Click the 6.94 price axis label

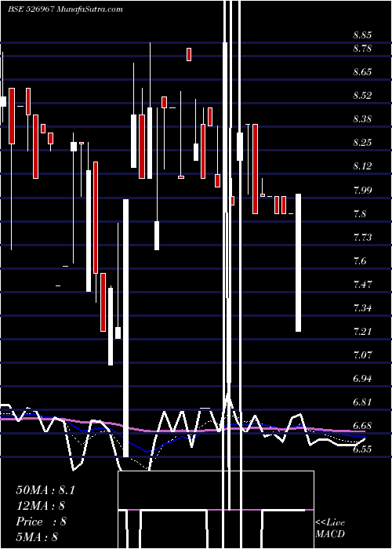click(x=362, y=379)
